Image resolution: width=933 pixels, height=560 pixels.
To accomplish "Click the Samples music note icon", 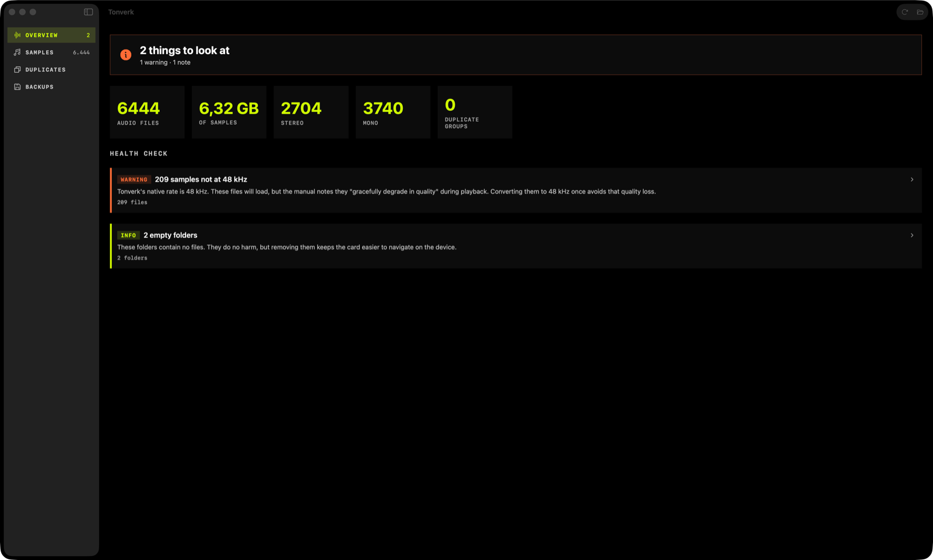I will pyautogui.click(x=17, y=52).
